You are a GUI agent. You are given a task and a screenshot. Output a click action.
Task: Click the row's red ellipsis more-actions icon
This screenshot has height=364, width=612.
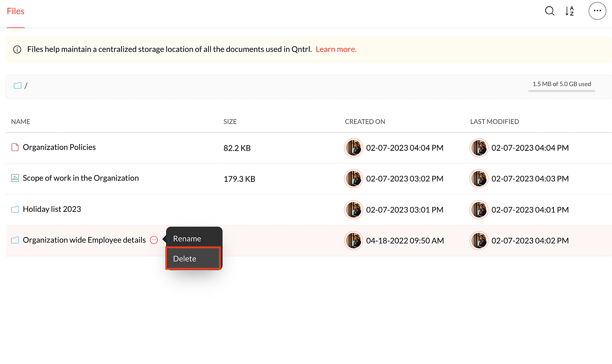154,240
